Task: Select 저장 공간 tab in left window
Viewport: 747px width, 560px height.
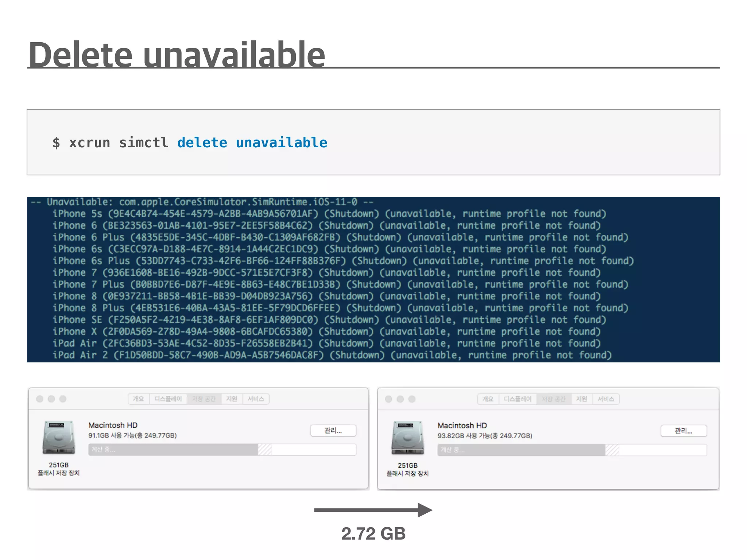Action: (204, 399)
